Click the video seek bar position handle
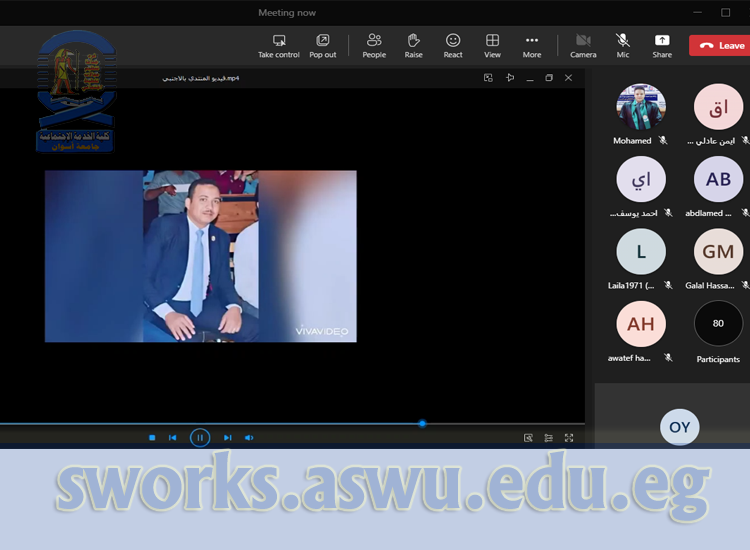 (x=422, y=423)
